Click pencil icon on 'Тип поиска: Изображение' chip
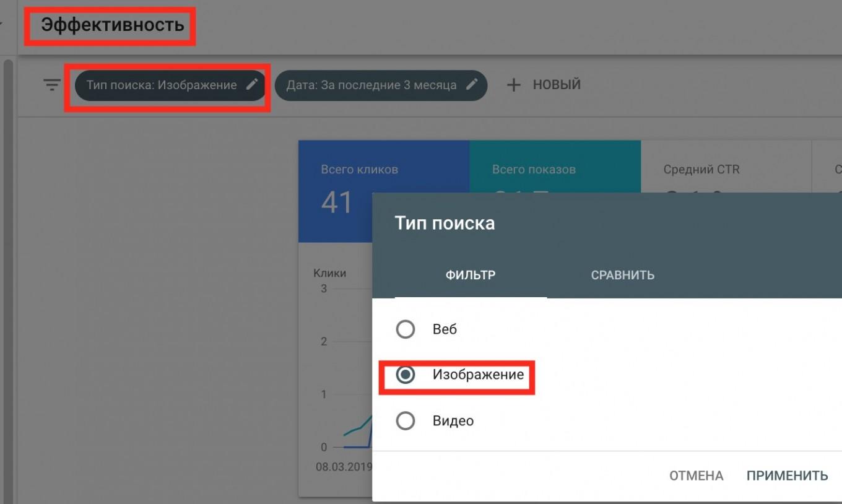The image size is (842, 504). pos(251,85)
